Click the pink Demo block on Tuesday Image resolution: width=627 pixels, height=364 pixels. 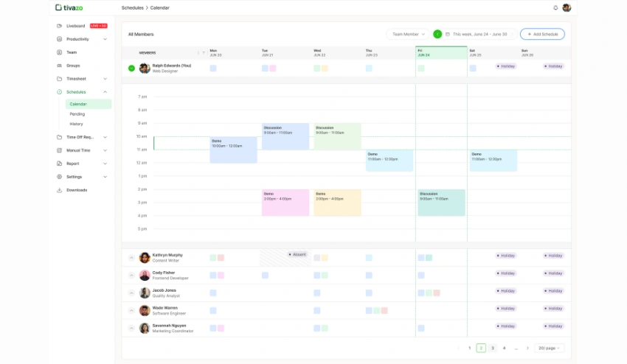285,203
